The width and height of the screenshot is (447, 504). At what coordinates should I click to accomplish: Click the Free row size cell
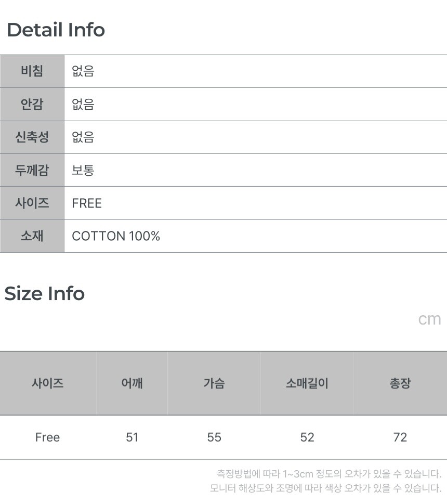[47, 437]
